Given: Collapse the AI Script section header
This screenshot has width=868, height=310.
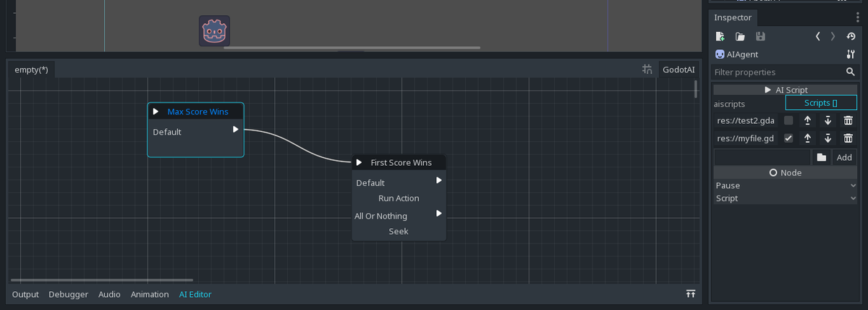Looking at the screenshot, I should click(x=786, y=90).
